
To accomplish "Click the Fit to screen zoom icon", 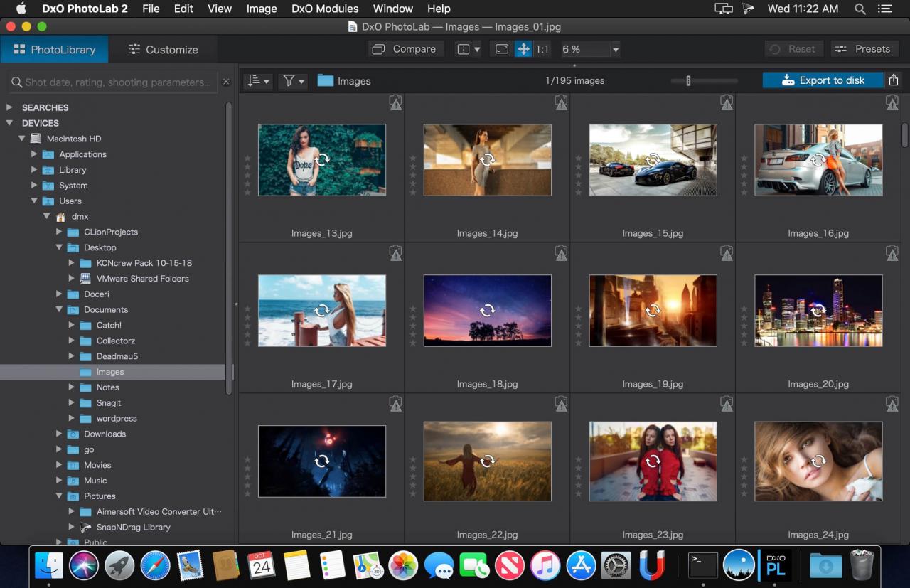I will click(x=502, y=49).
